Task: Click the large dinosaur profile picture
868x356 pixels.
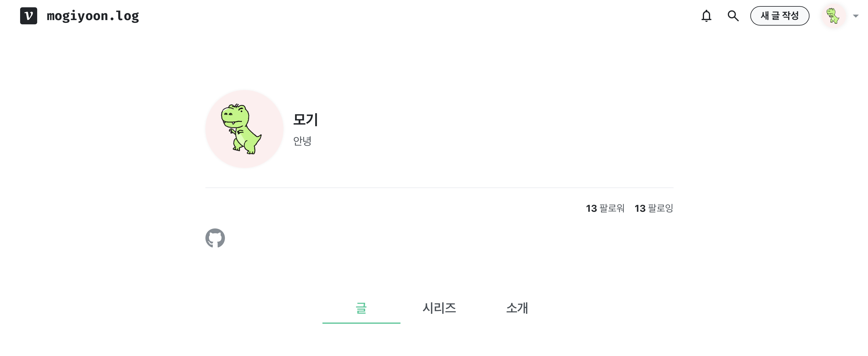Action: pos(244,129)
